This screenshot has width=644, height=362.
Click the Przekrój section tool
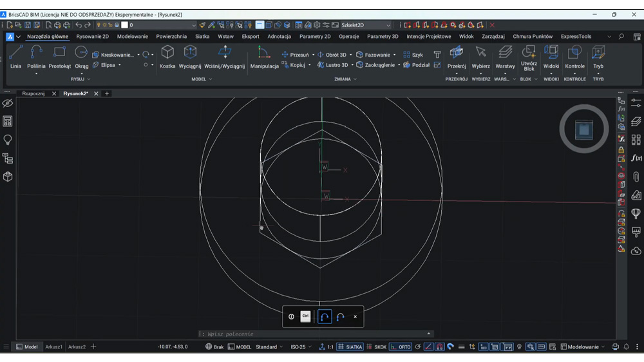pos(457,57)
